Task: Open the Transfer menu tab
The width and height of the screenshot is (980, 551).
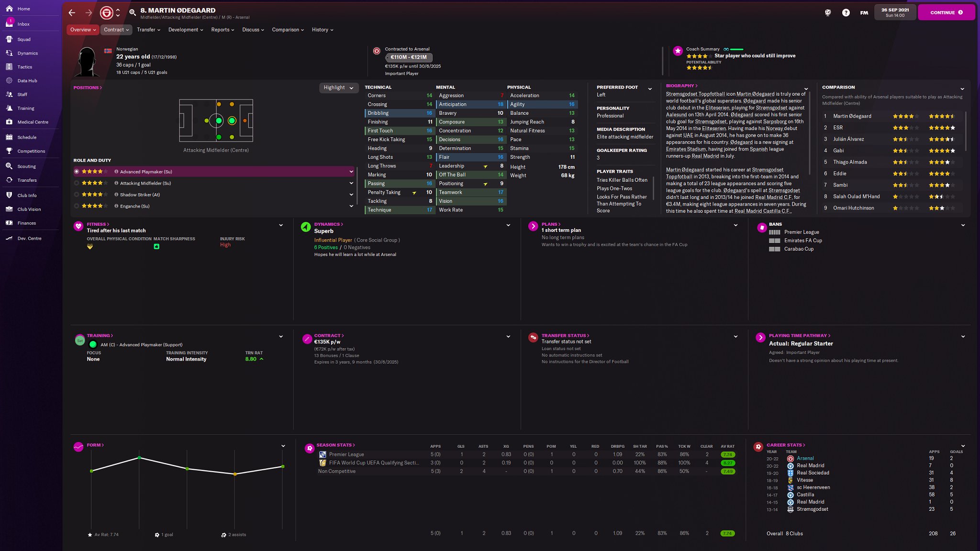Action: tap(148, 30)
